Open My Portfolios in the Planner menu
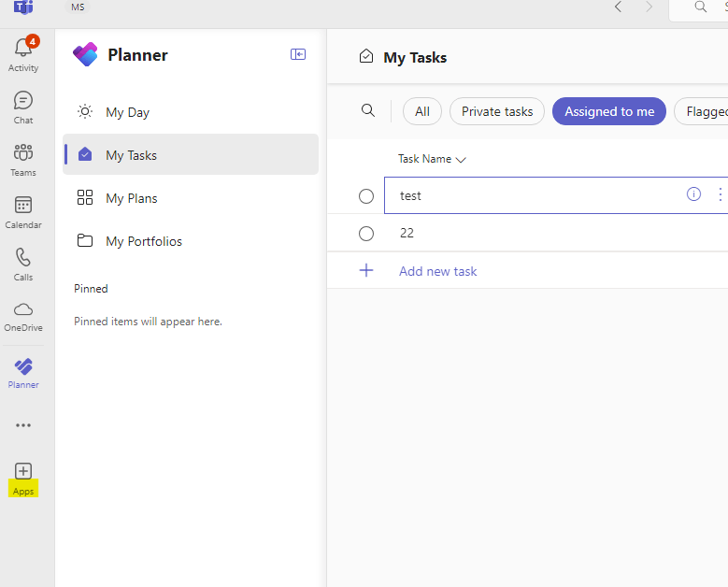This screenshot has height=587, width=728. [191, 241]
